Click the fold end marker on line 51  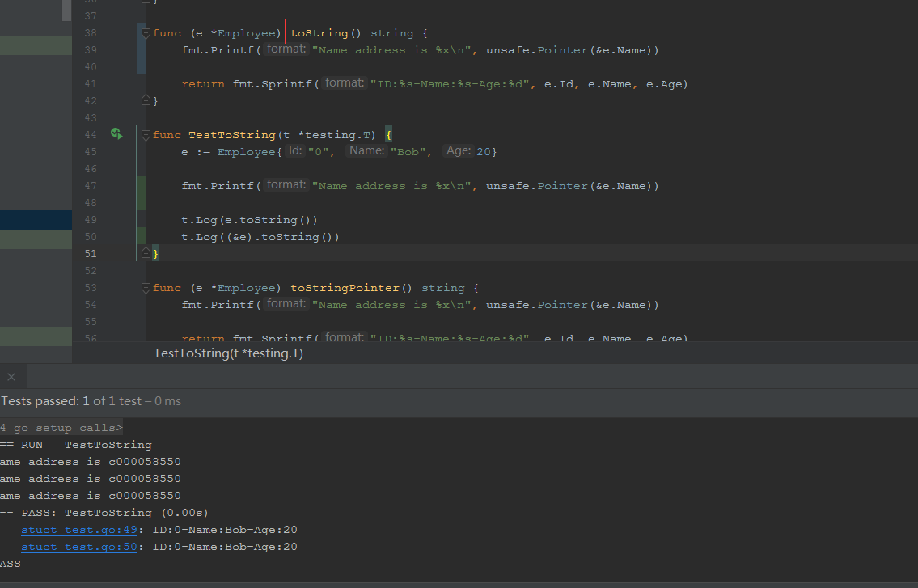click(147, 253)
